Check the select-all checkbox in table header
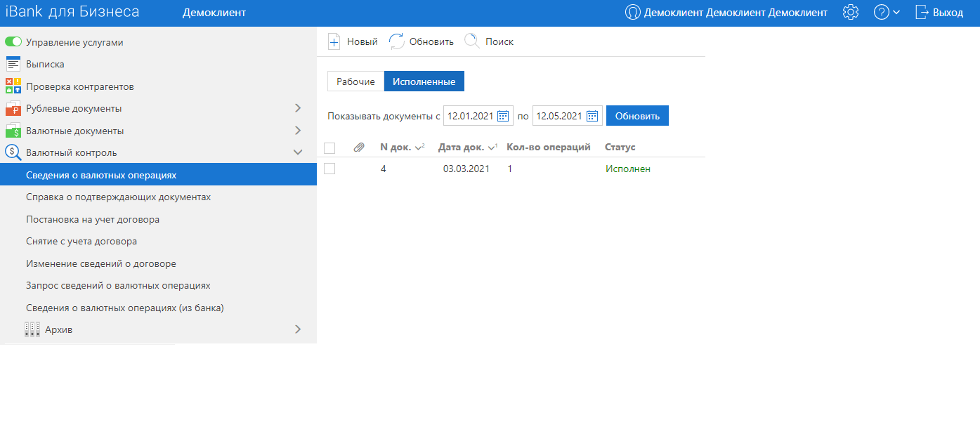The height and width of the screenshot is (446, 980). [x=329, y=147]
